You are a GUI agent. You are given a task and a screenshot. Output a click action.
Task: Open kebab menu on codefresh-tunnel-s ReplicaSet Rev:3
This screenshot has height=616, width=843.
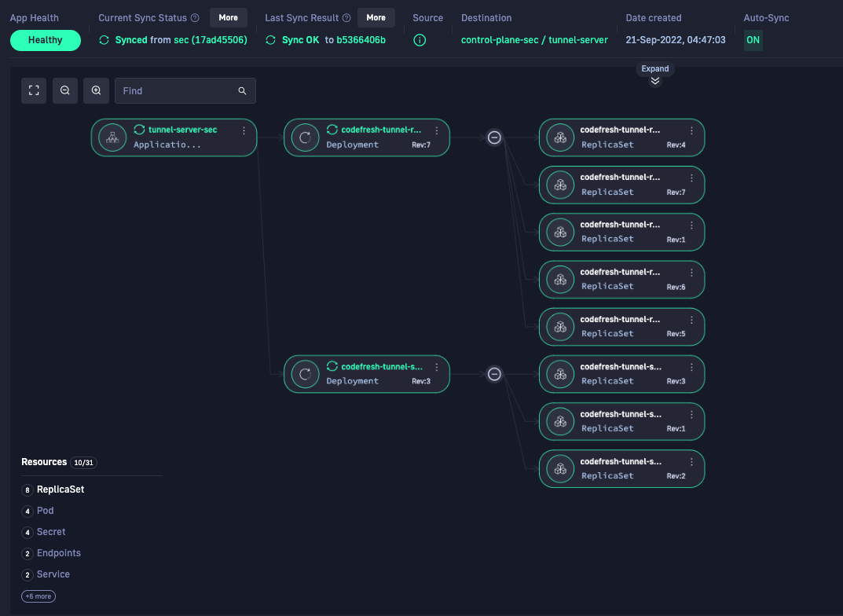691,367
